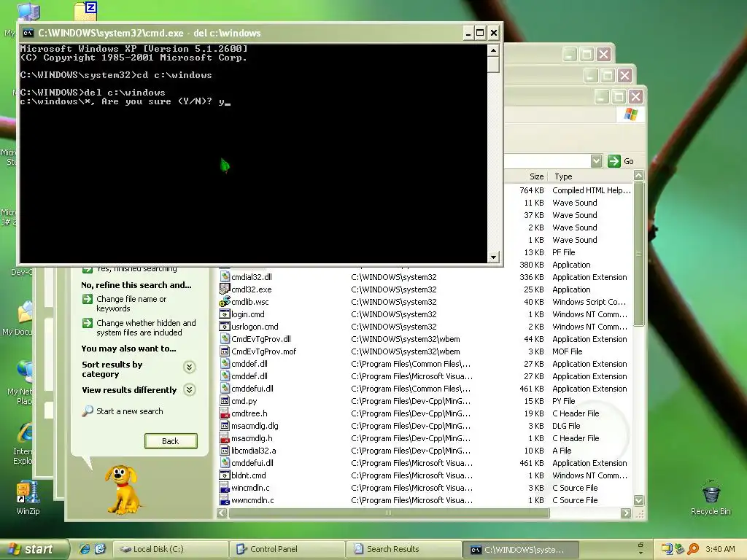Image resolution: width=747 pixels, height=560 pixels.
Task: Switch to Control Panel taskbar button
Action: [x=287, y=549]
